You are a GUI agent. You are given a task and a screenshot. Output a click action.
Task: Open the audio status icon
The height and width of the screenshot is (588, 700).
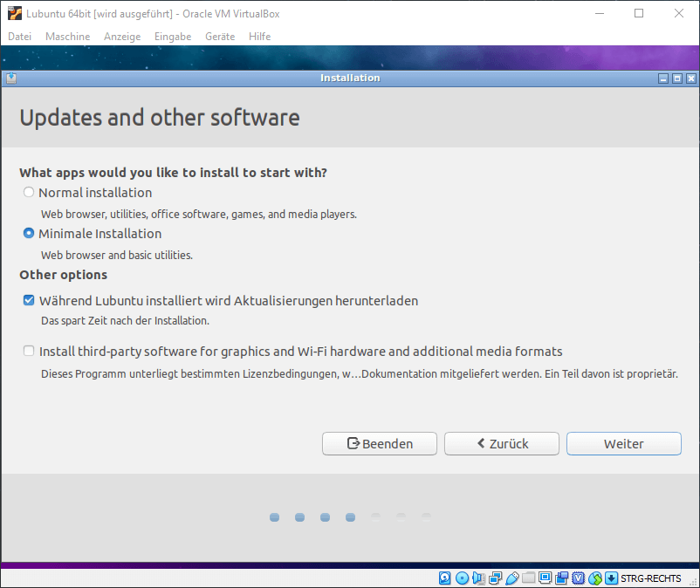click(478, 578)
